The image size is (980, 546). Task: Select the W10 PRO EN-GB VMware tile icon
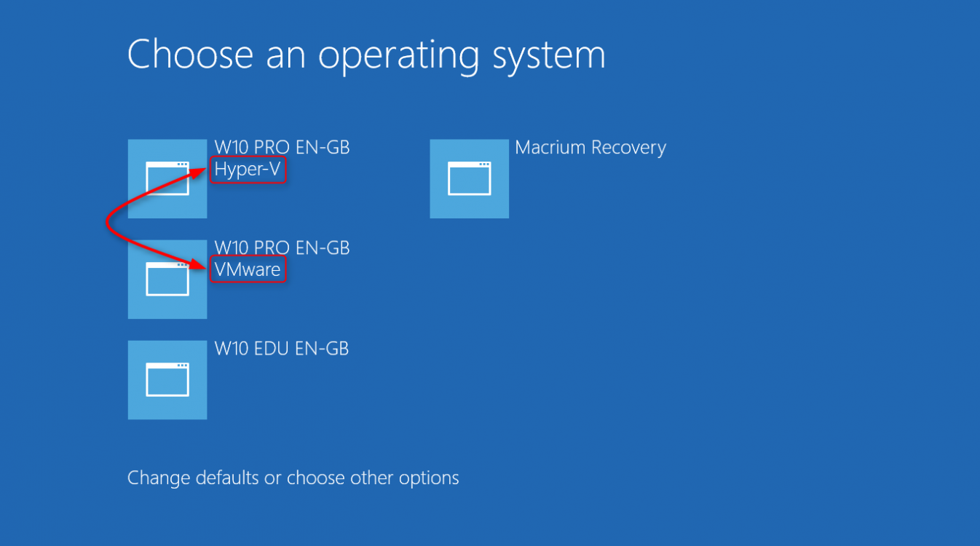click(x=167, y=280)
